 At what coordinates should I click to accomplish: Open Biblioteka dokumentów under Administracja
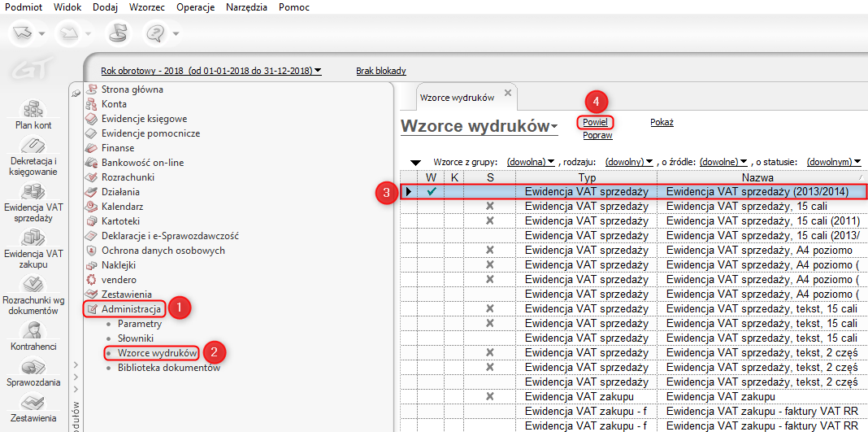pos(169,367)
